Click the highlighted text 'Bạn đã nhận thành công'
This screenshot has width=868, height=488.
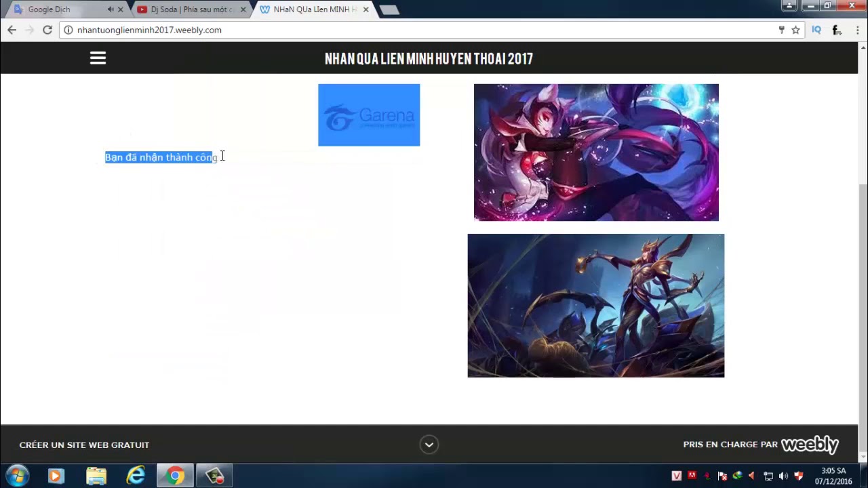coord(161,157)
